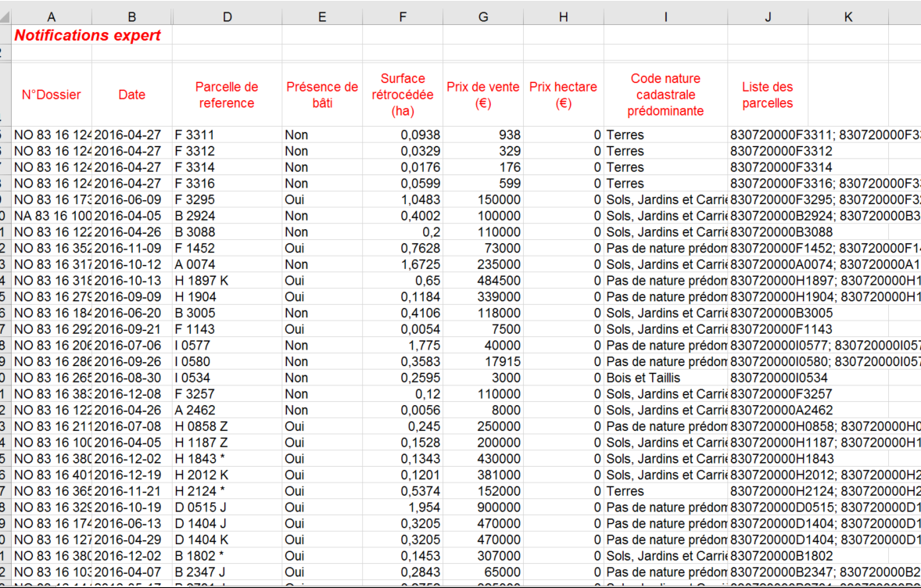Select parcel cell 'B 2924'
This screenshot has width=921, height=588.
(227, 216)
